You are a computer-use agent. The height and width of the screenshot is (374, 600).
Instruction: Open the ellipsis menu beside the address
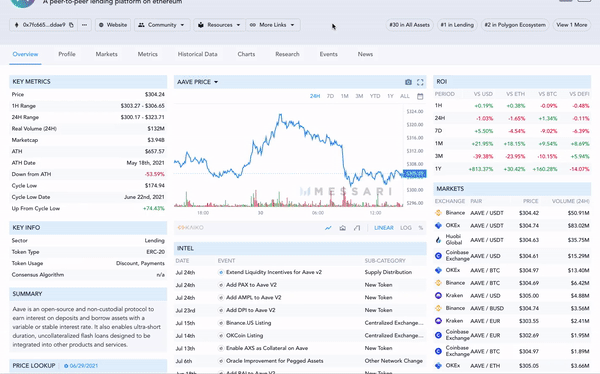(x=84, y=25)
